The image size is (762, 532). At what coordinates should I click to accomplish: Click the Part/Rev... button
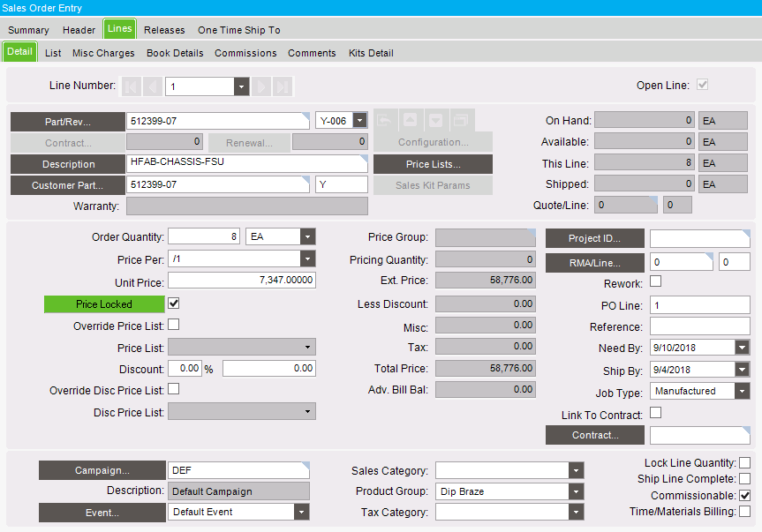[68, 122]
